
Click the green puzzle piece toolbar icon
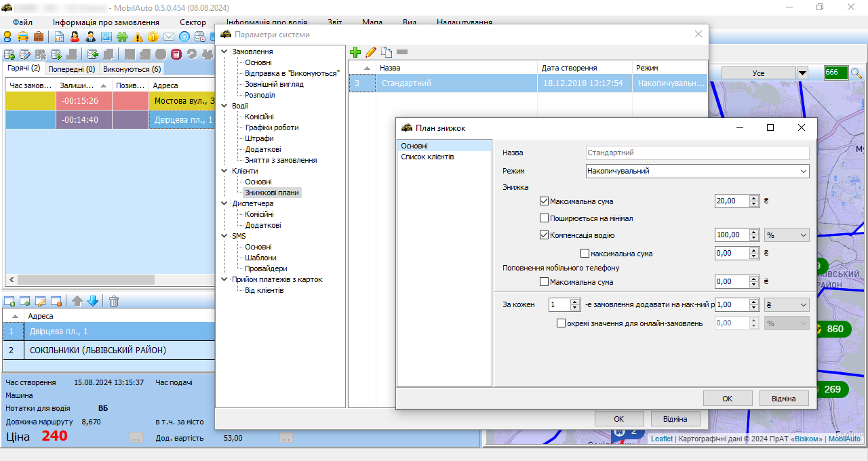[122, 37]
